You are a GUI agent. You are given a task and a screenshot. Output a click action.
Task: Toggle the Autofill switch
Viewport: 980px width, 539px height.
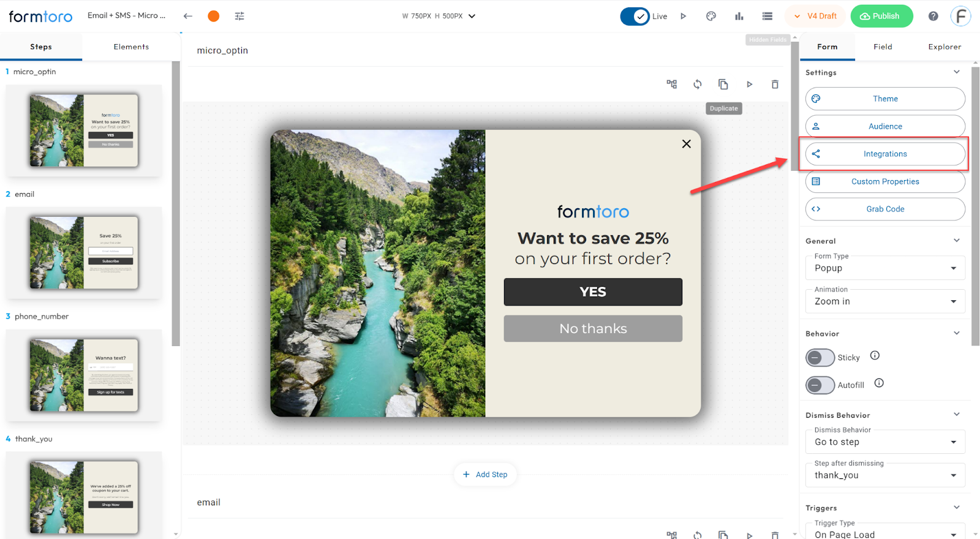coord(820,385)
